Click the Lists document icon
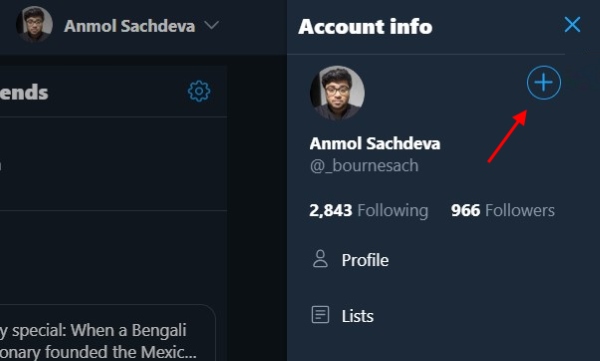 (320, 315)
